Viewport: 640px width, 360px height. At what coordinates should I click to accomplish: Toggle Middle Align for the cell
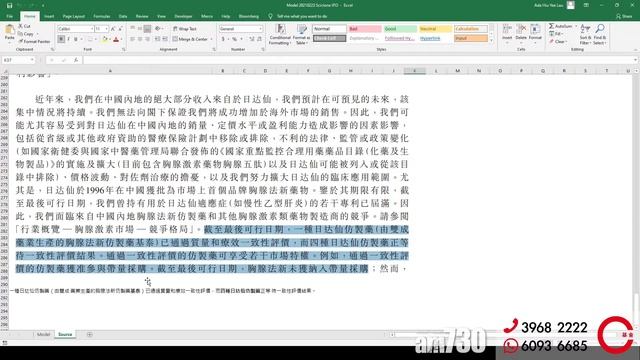[140, 29]
